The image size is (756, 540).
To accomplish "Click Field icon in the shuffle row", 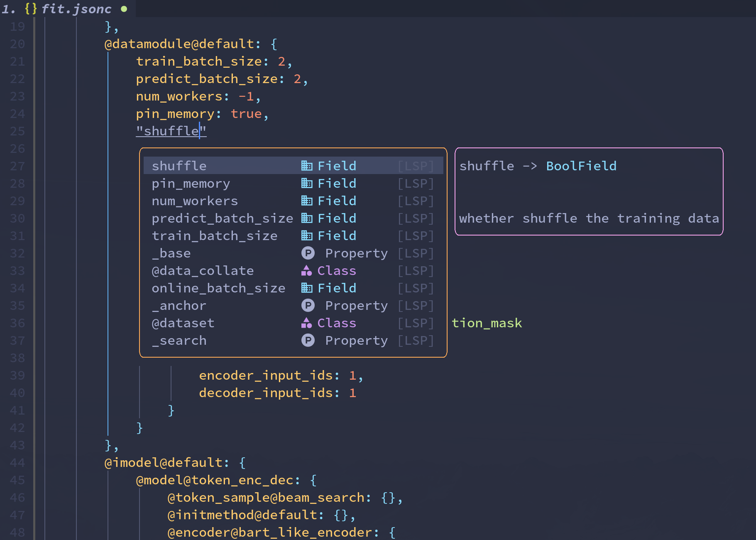I will click(307, 166).
